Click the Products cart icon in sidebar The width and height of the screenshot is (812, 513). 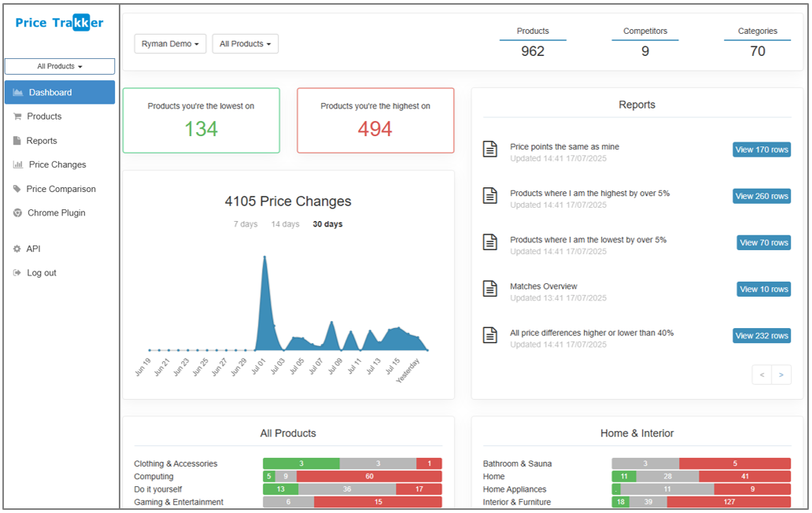[x=17, y=116]
